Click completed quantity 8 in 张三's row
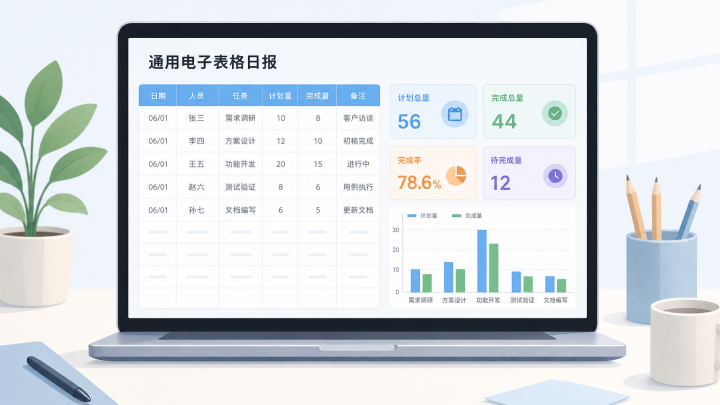This screenshot has height=405, width=720. [x=318, y=118]
